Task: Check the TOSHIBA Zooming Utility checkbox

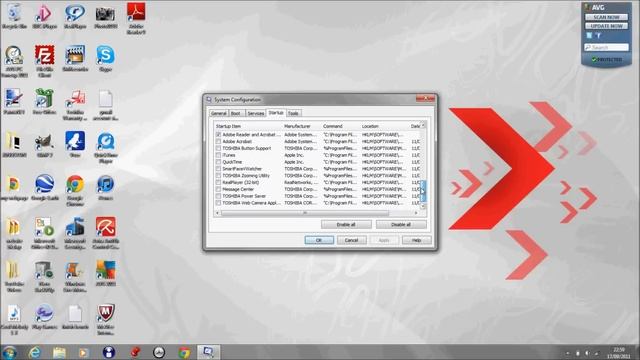Action: [218, 176]
